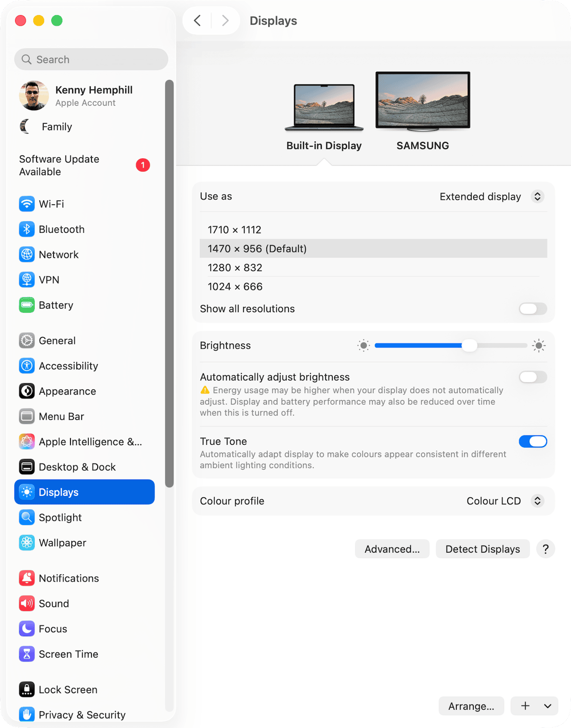Screen dimensions: 571x728
Task: Click the Spotlight magnifier icon
Action: (x=27, y=518)
